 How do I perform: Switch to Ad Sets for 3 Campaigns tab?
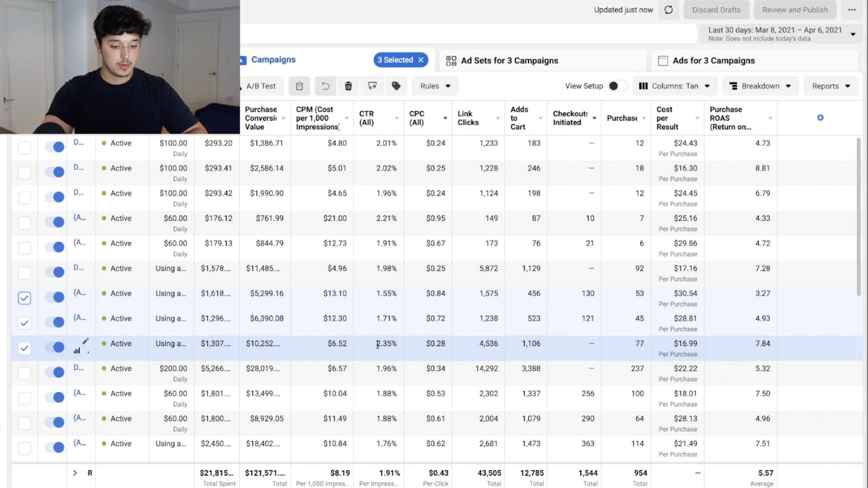tap(509, 61)
